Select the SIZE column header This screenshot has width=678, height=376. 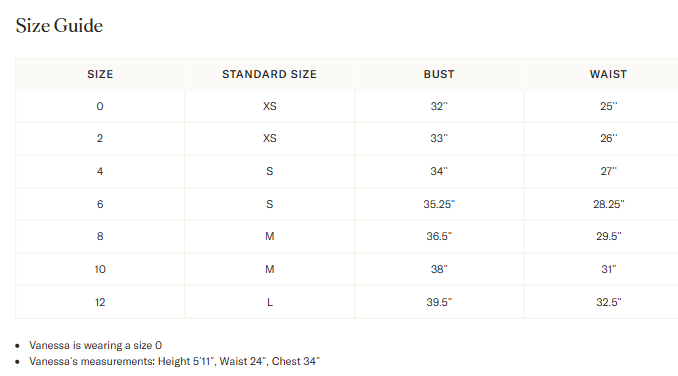click(100, 74)
